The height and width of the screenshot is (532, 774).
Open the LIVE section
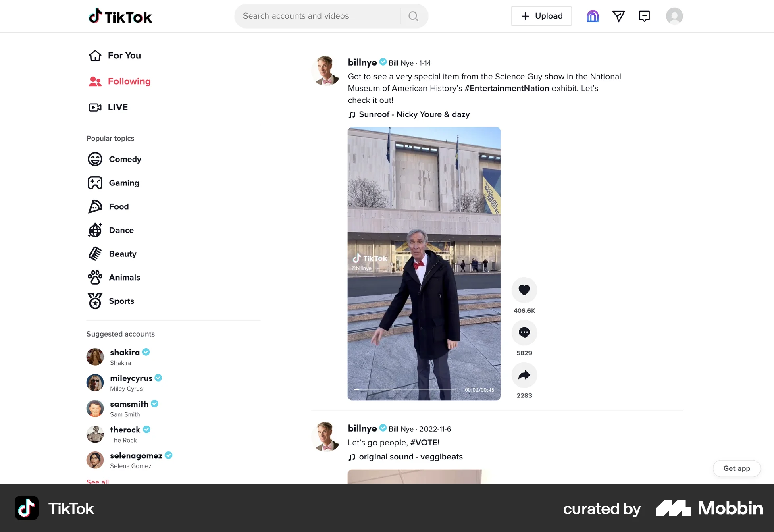point(118,107)
